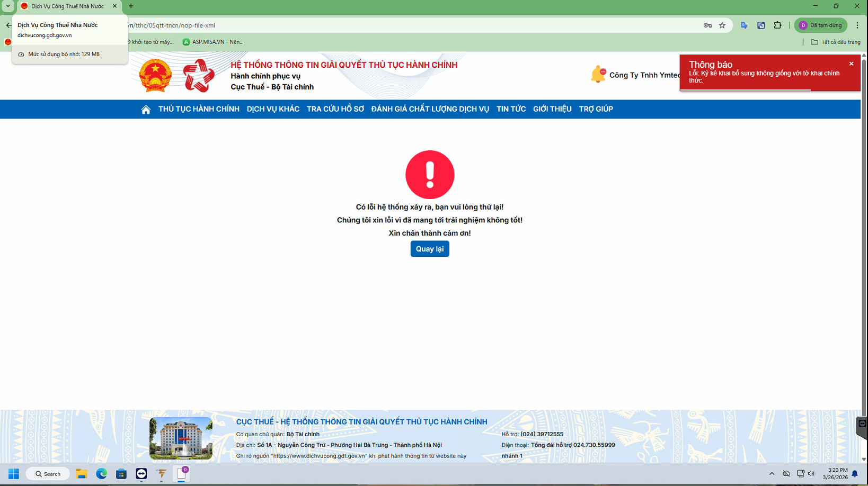868x486 pixels.
Task: Click the Extensions puzzle icon
Action: click(x=777, y=25)
